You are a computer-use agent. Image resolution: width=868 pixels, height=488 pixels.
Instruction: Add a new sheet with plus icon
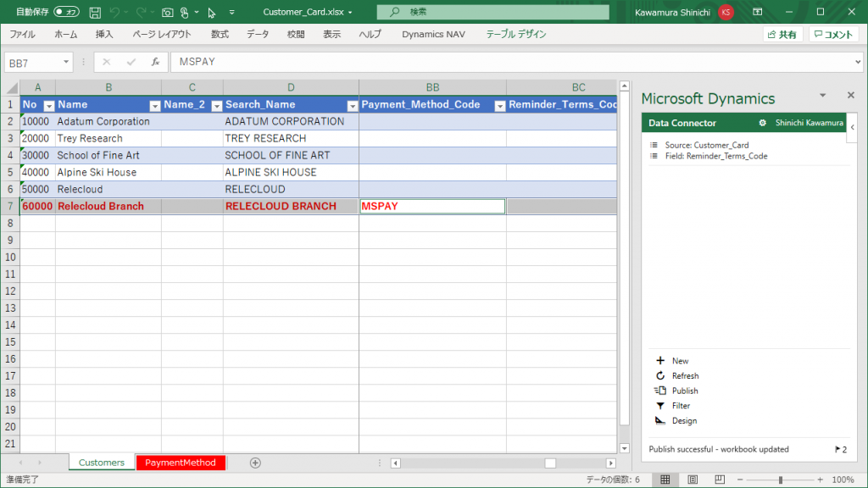(255, 463)
